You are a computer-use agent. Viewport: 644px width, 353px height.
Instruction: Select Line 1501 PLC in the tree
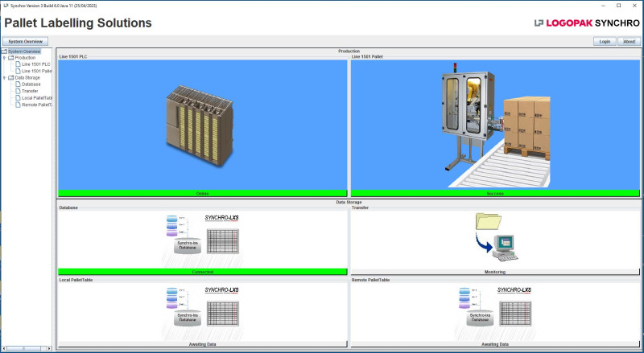pos(35,64)
